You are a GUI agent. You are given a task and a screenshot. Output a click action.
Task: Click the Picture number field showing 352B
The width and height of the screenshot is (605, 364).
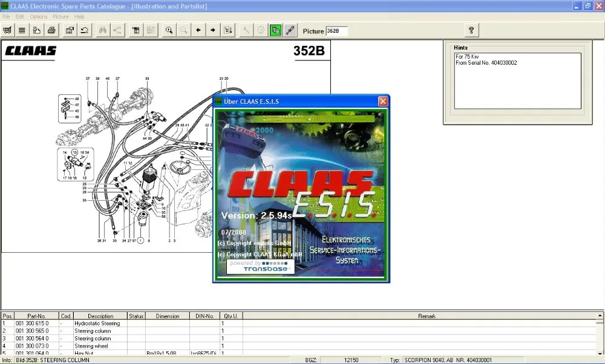point(336,31)
